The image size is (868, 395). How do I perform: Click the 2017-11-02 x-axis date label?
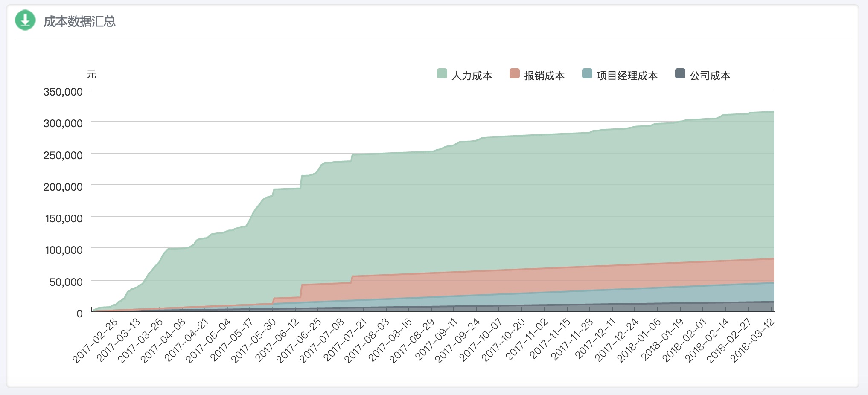(x=528, y=340)
